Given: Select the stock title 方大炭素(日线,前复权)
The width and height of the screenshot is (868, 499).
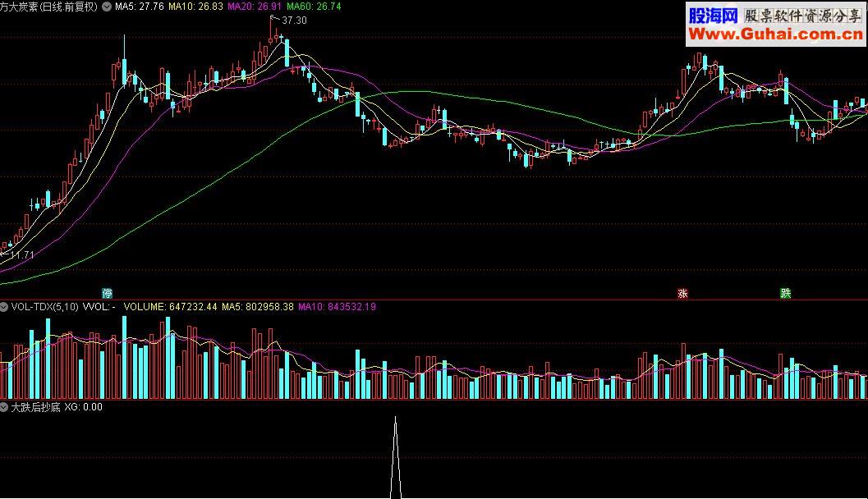Looking at the screenshot, I should (48, 7).
